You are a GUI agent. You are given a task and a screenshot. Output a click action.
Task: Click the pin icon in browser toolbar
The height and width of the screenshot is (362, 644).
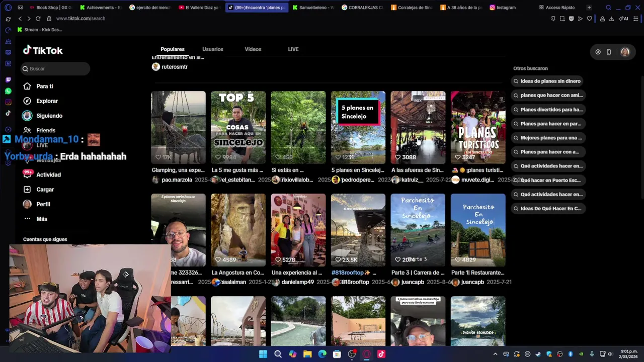pyautogui.click(x=553, y=19)
